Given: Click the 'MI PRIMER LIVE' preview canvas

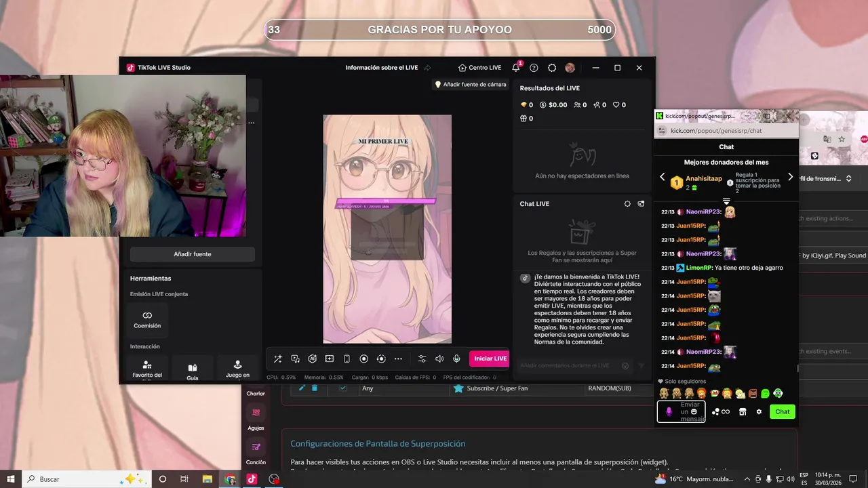Looking at the screenshot, I should click(x=387, y=229).
